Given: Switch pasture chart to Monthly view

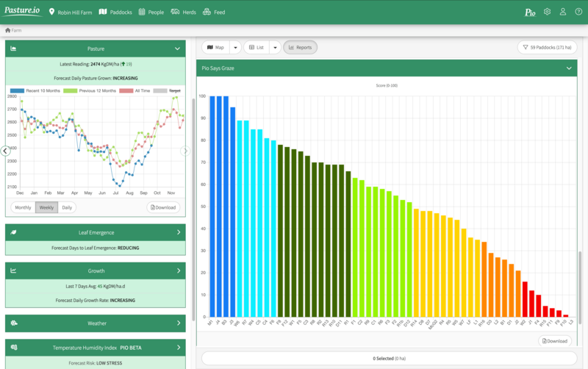Looking at the screenshot, I should pos(23,207).
